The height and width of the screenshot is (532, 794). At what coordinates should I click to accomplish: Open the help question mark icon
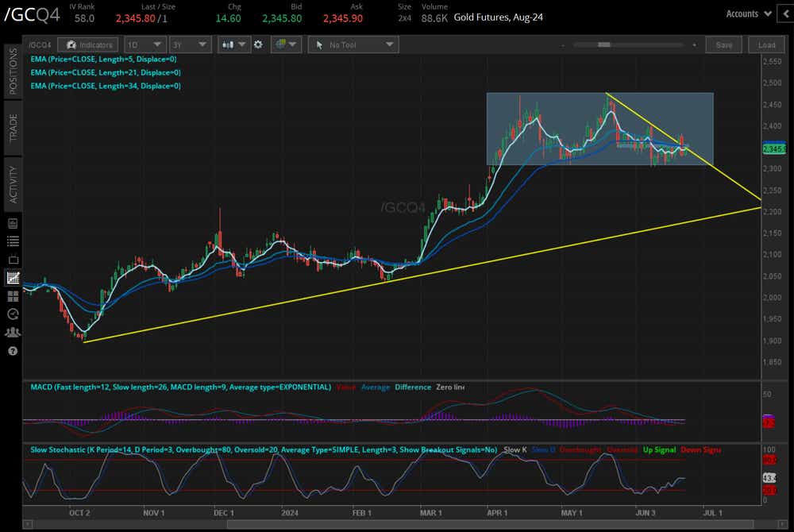[x=13, y=351]
